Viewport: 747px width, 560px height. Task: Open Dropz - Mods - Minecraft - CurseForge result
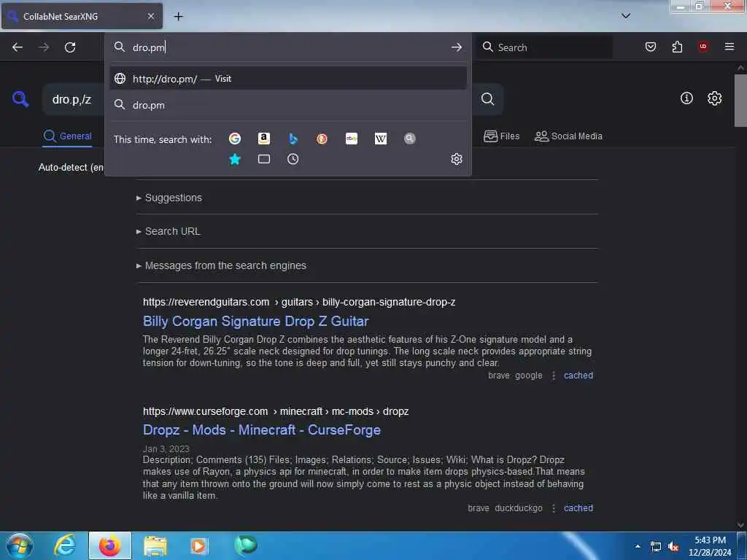pos(262,430)
